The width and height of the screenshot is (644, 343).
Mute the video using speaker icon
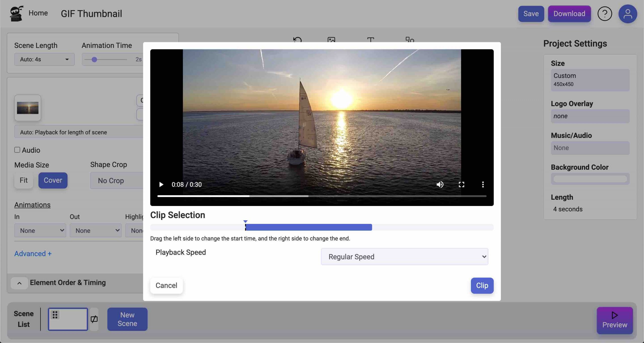439,185
